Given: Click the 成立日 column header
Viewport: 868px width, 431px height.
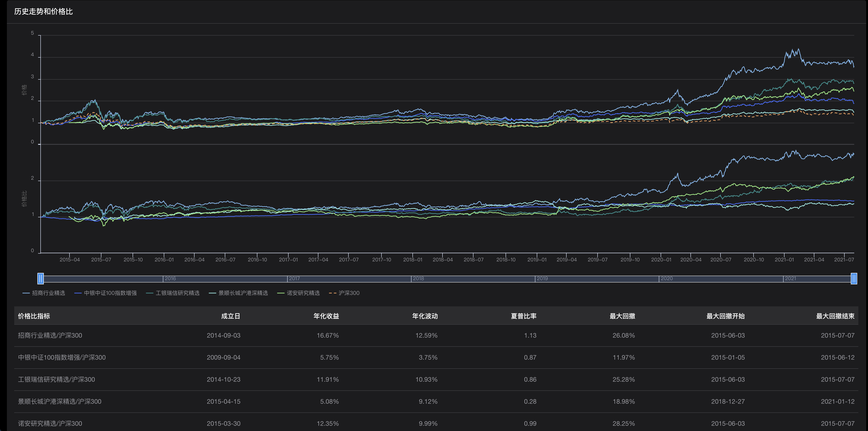Looking at the screenshot, I should (x=231, y=316).
